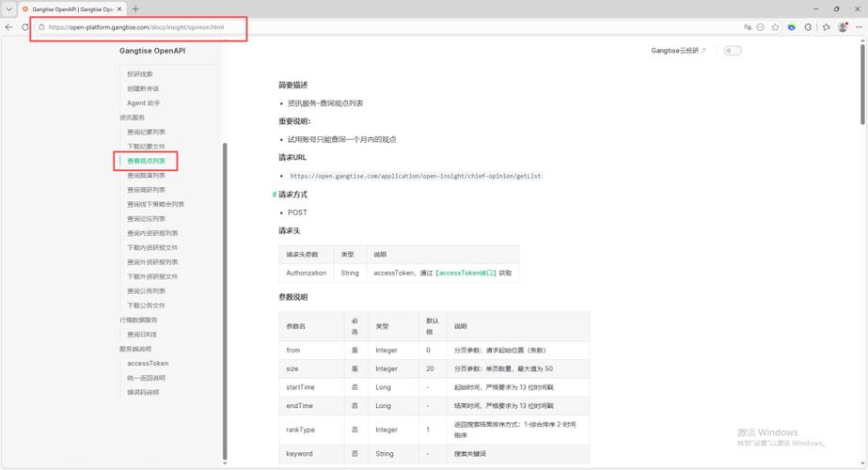
Task: Click the Authorization cell in header table
Action: tap(307, 273)
